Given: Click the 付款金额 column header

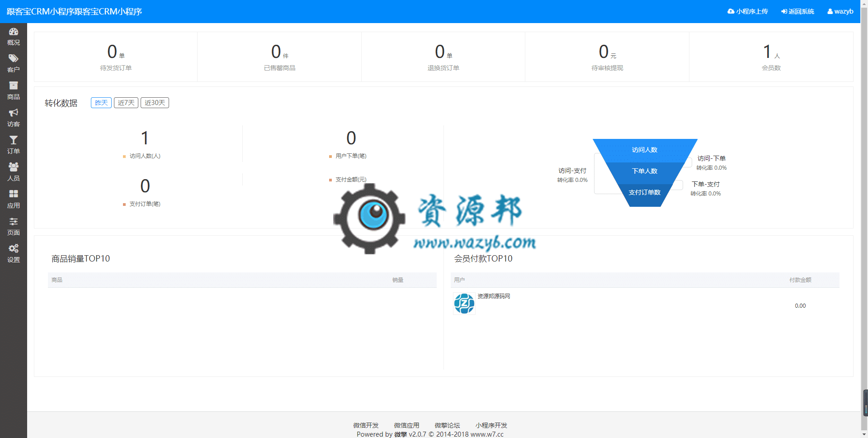Looking at the screenshot, I should pyautogui.click(x=800, y=280).
